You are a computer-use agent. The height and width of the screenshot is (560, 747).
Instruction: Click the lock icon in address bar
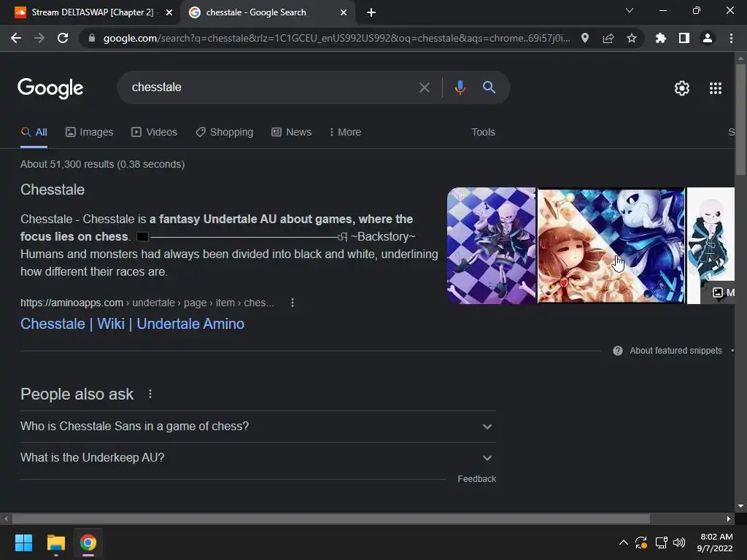92,38
